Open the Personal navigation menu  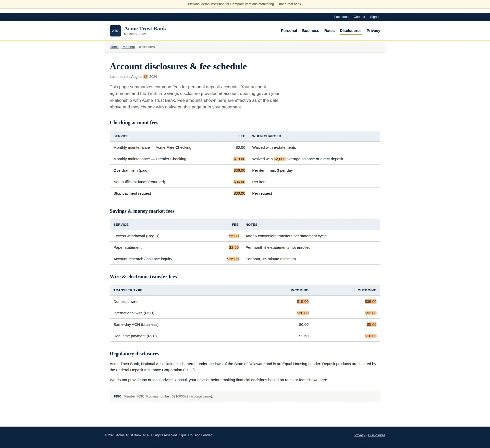point(289,31)
